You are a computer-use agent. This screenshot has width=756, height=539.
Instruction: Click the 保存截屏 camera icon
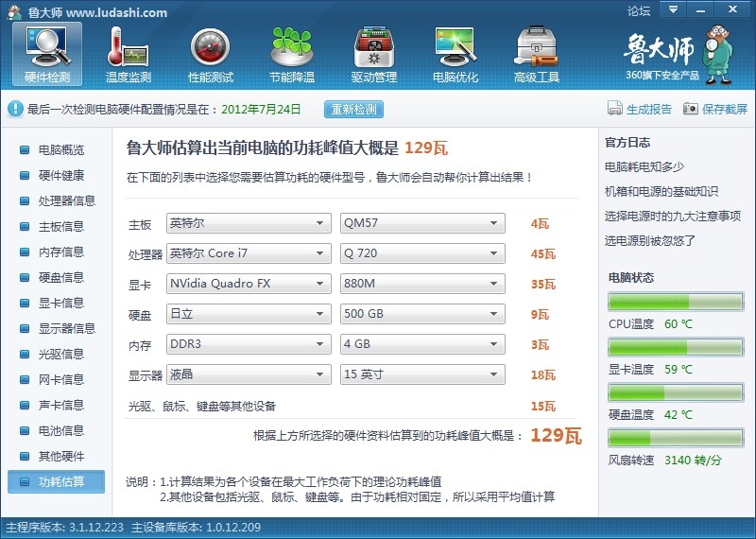pyautogui.click(x=691, y=109)
